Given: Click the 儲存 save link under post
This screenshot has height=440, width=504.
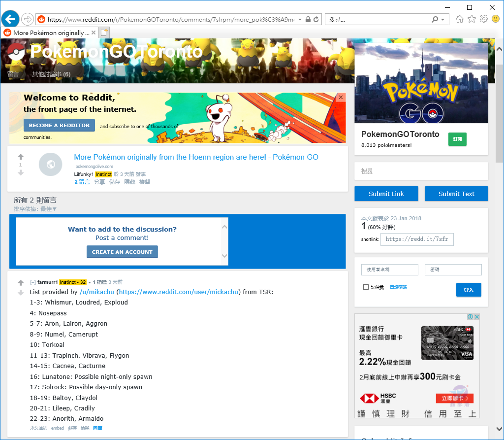Looking at the screenshot, I should coord(114,182).
